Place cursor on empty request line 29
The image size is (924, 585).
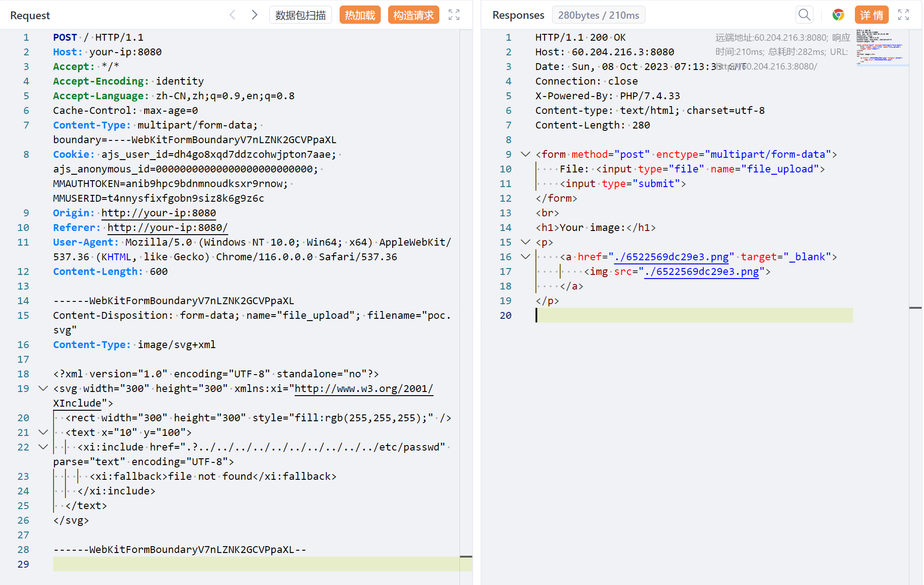[256, 564]
